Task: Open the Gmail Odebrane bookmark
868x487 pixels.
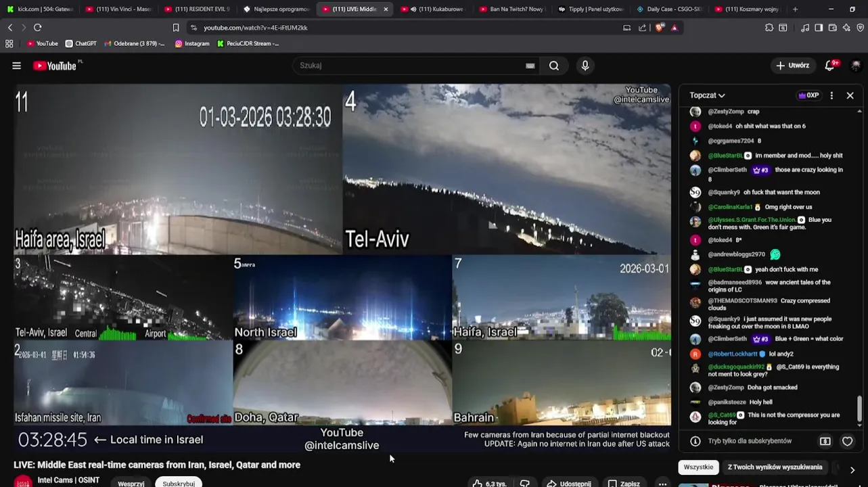Action: tap(134, 43)
